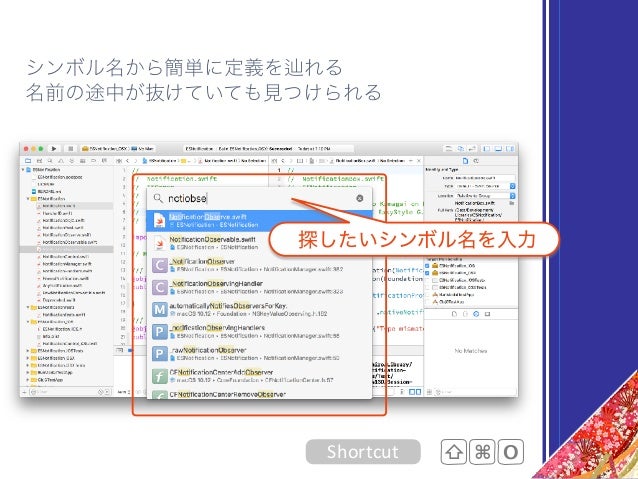Collapse the ESNotification project root triangle
Image resolution: width=638 pixels, height=479 pixels.
[x=23, y=170]
